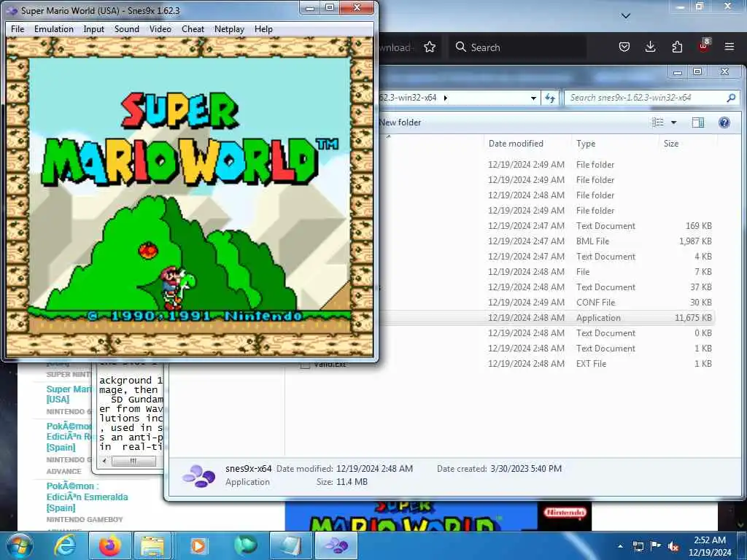
Task: Click the breadcrumb arrow after win32-x64
Action: (x=446, y=98)
